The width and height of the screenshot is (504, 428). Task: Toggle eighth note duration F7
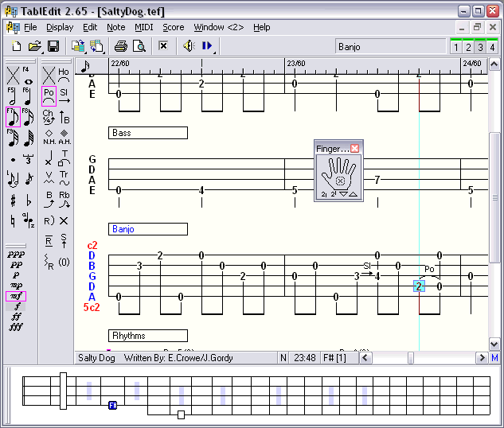pyautogui.click(x=14, y=117)
